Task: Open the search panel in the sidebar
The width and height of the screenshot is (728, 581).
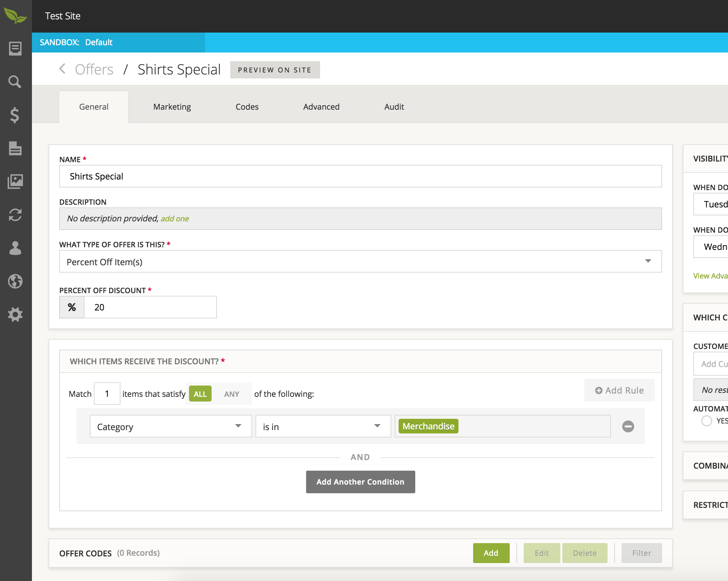Action: pyautogui.click(x=15, y=81)
